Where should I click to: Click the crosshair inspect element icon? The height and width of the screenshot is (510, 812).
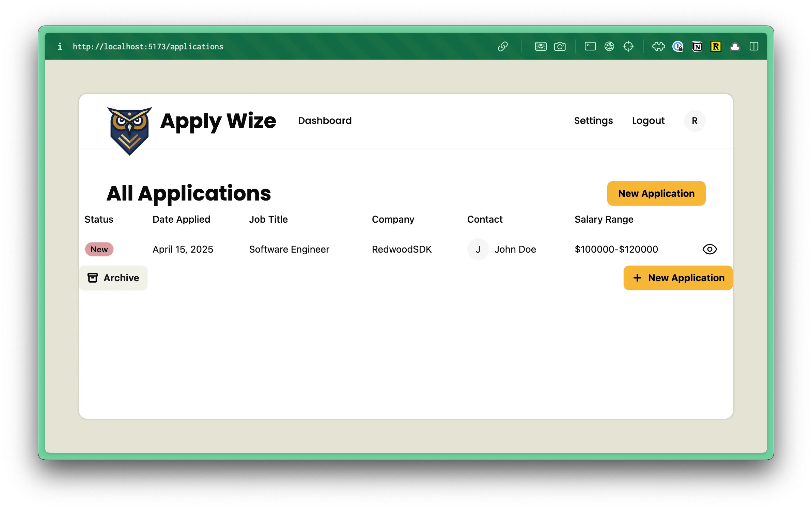628,46
